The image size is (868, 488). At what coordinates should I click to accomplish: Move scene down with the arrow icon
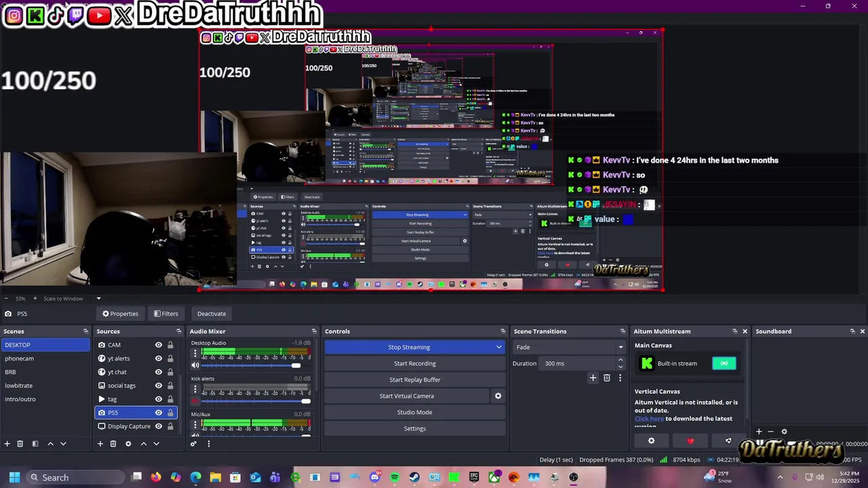click(63, 444)
